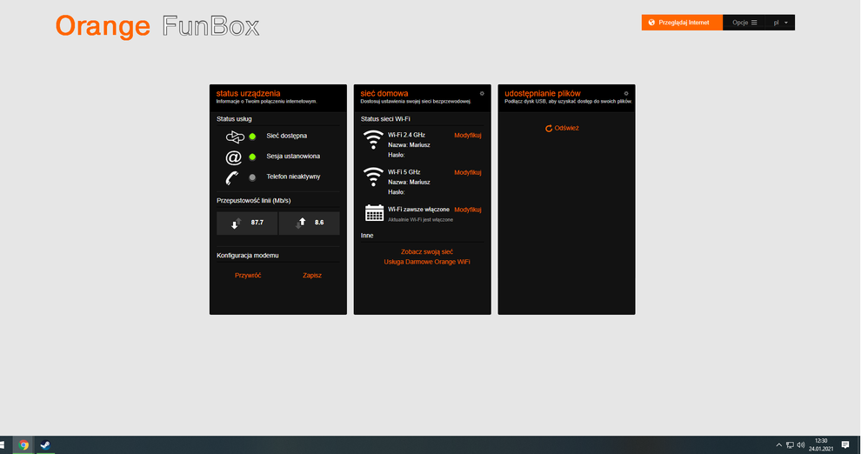Click Modyfikuj for Wi-Fi 2.4 GHz
Viewport: 868px width, 454px height.
[x=467, y=136]
